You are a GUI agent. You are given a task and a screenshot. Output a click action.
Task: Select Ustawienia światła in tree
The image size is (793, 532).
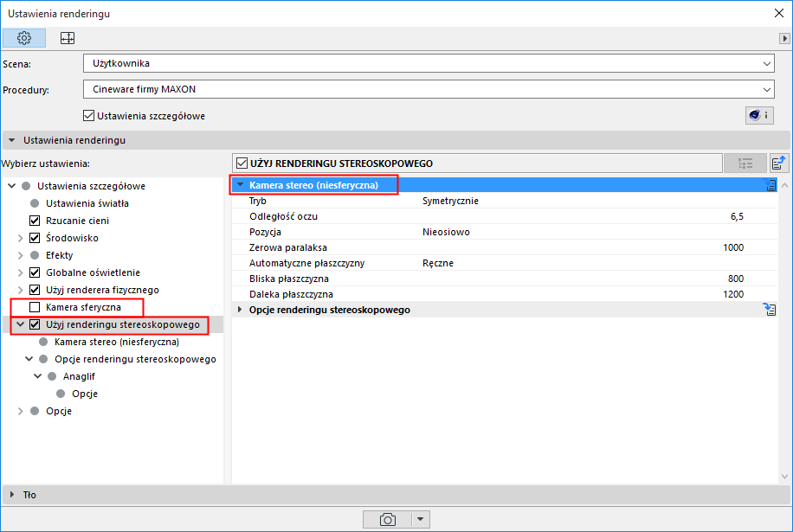[x=87, y=203]
